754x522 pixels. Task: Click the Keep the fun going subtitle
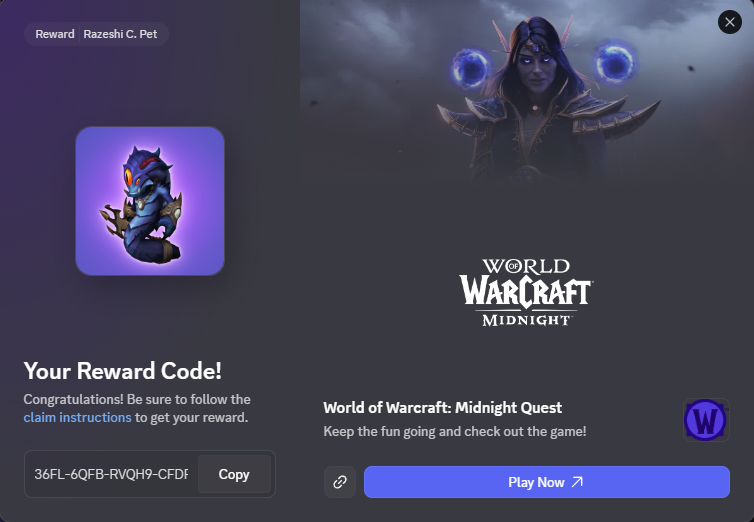tap(455, 431)
